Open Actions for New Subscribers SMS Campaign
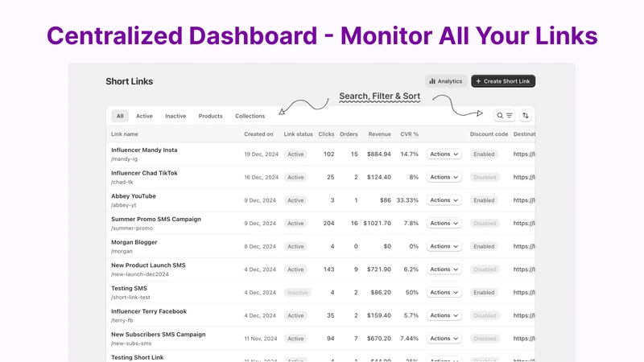This screenshot has width=644, height=362. click(444, 338)
